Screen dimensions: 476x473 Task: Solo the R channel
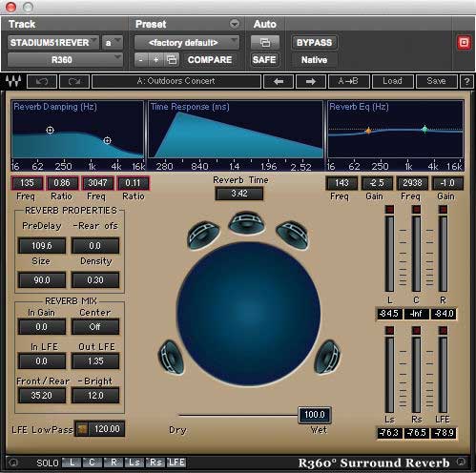[114, 463]
